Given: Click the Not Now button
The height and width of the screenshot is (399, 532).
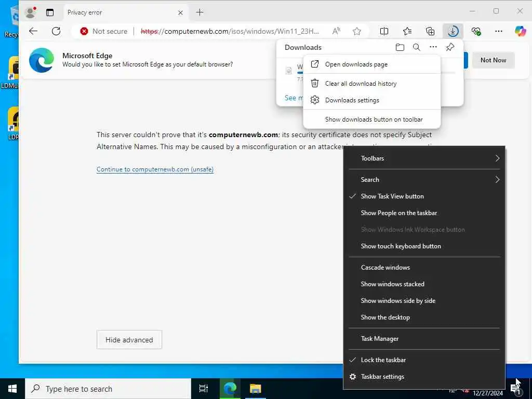Looking at the screenshot, I should point(494,60).
